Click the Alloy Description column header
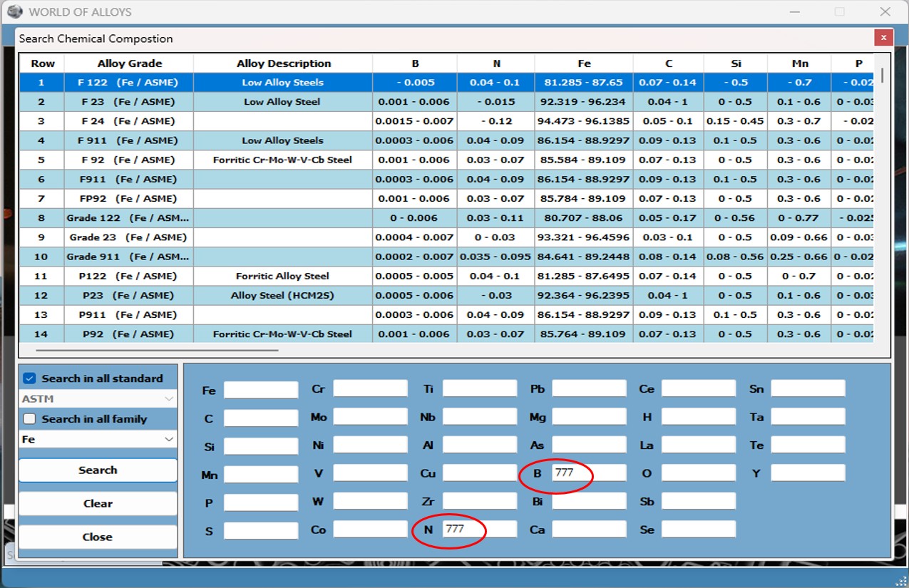The width and height of the screenshot is (909, 588). click(283, 63)
